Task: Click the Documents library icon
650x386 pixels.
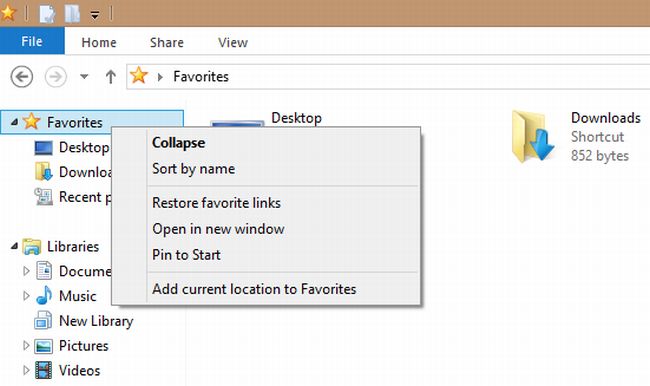Action: tap(44, 271)
